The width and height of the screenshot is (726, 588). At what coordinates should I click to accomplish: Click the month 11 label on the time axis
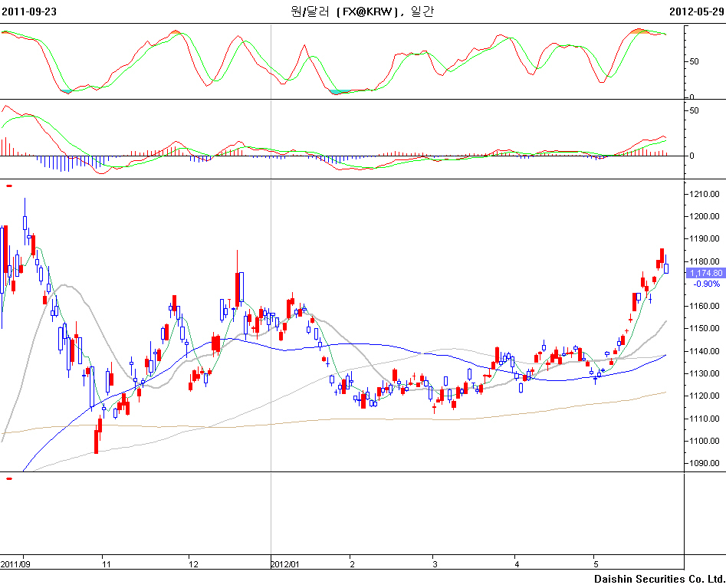point(107,563)
